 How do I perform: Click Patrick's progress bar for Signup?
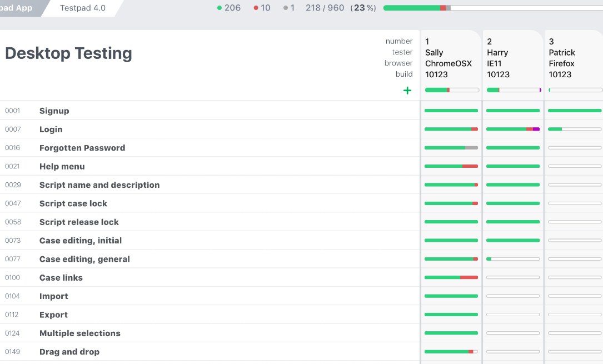click(x=575, y=111)
